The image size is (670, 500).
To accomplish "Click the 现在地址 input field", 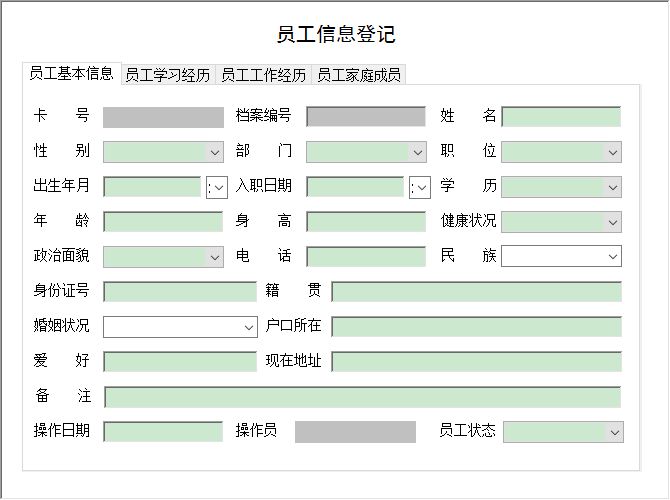I will click(476, 362).
